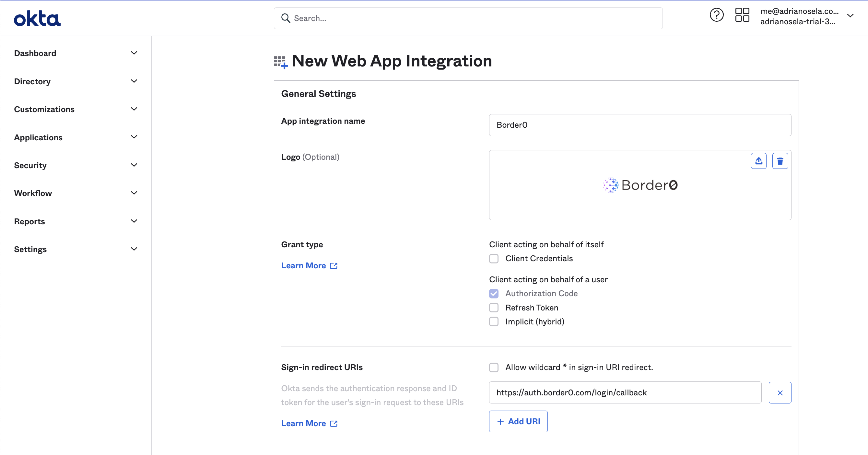This screenshot has height=455, width=868.
Task: Enable the Refresh Token checkbox
Action: pos(494,308)
